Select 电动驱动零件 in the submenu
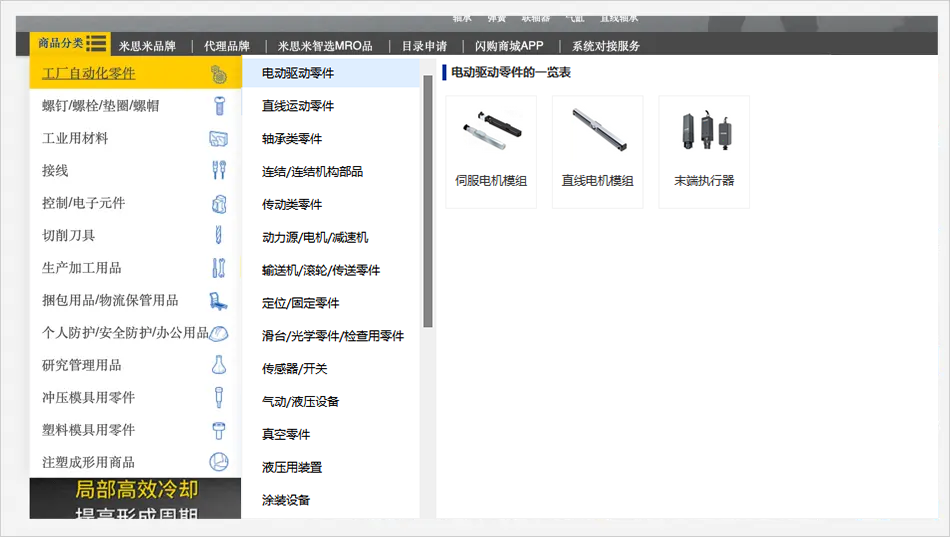 pos(298,73)
